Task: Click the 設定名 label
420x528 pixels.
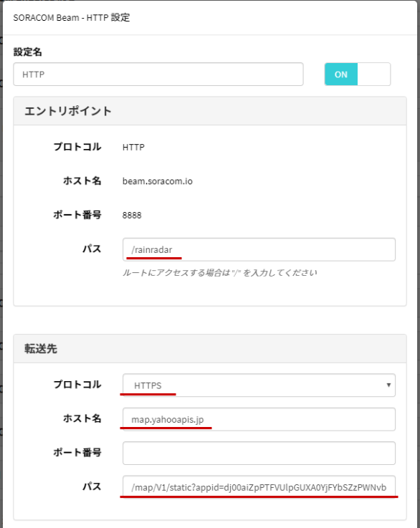Action: tap(28, 52)
